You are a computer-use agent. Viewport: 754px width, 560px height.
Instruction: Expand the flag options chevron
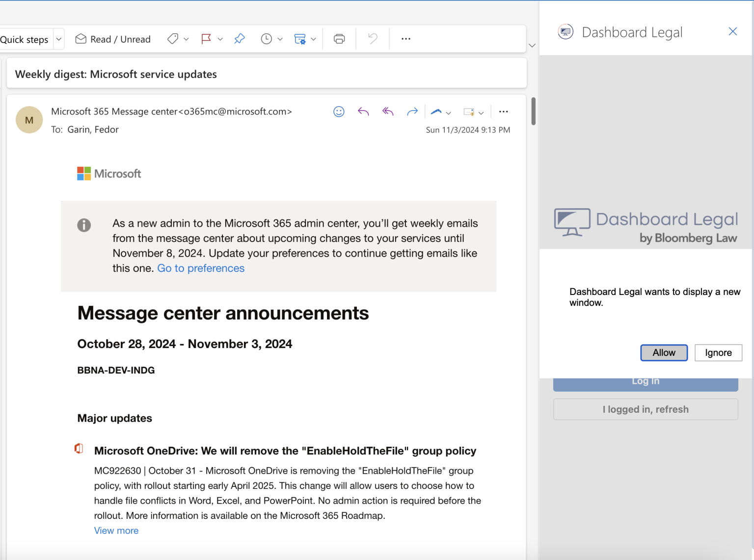tap(219, 38)
